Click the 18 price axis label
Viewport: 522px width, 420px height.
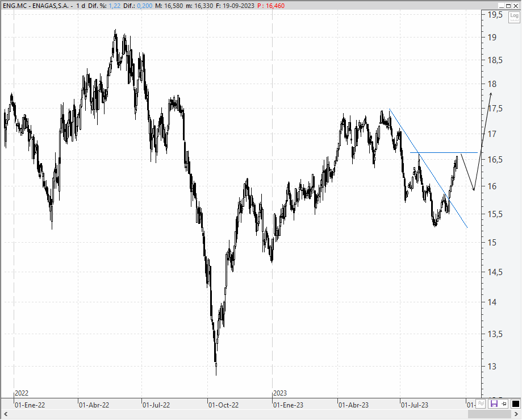tap(492, 84)
